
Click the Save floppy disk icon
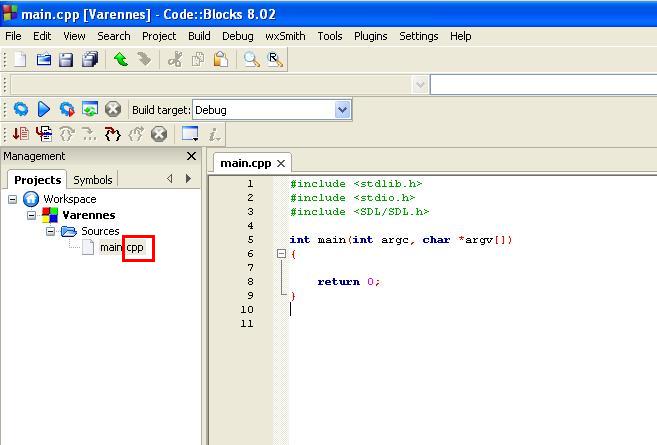click(x=66, y=60)
